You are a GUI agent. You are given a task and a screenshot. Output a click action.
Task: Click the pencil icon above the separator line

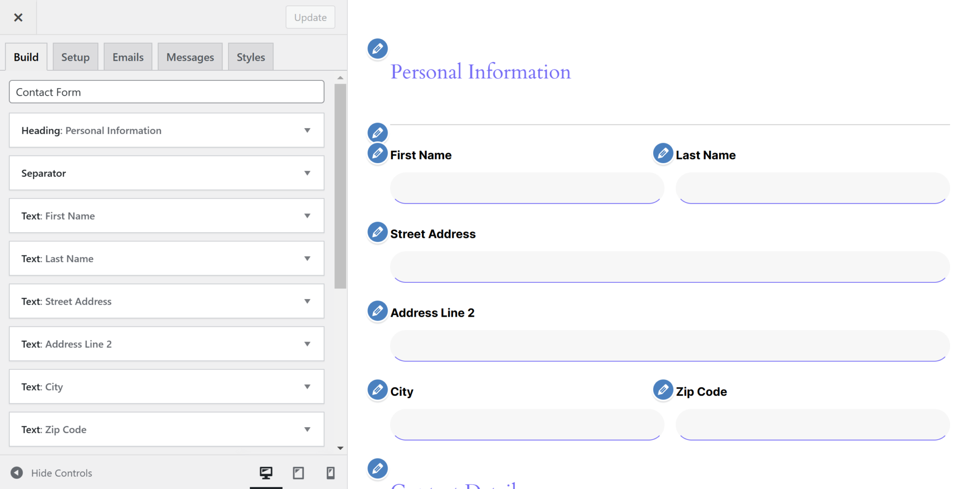(x=377, y=133)
